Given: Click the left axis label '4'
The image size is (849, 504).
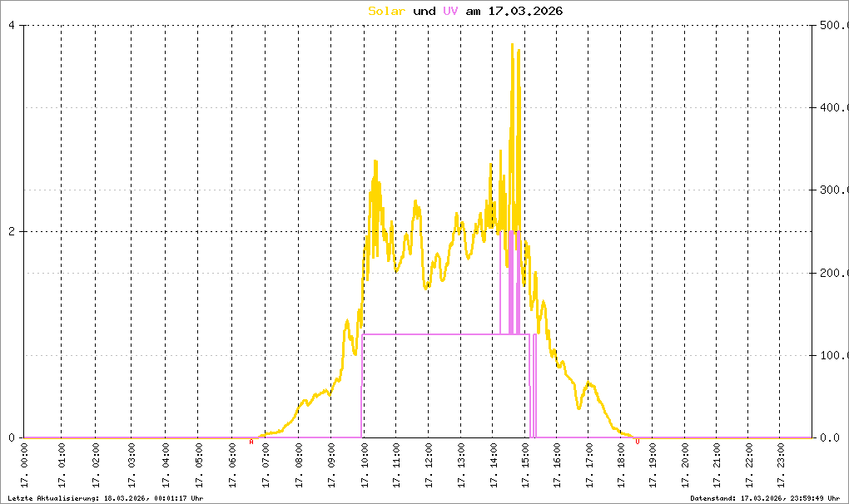Looking at the screenshot, I should pos(12,25).
